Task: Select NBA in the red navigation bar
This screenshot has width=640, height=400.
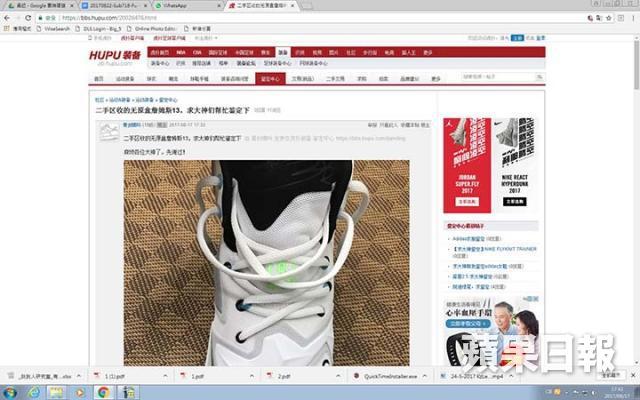Action: 181,53
